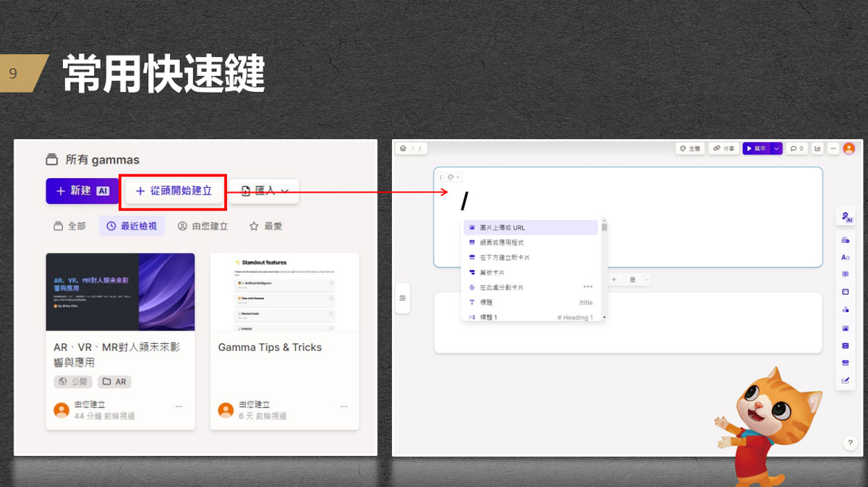Click the help question mark button
Screen dimensions: 868x487
point(850,443)
